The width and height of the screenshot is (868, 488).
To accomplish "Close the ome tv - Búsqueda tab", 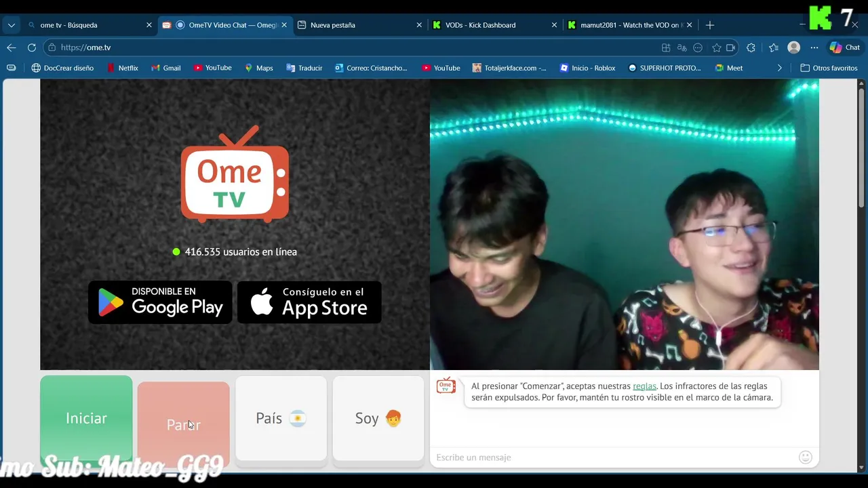I will (x=149, y=25).
